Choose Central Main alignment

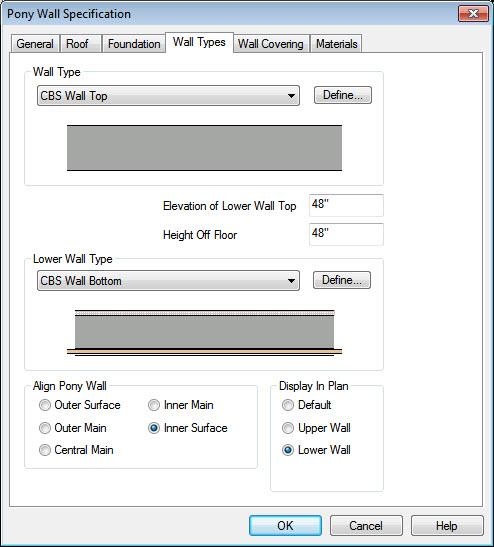tap(45, 450)
